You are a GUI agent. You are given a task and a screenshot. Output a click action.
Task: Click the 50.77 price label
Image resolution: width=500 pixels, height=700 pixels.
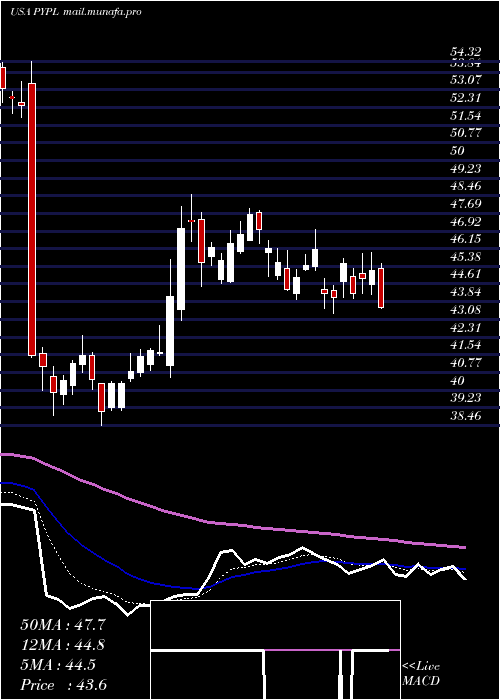click(466, 133)
